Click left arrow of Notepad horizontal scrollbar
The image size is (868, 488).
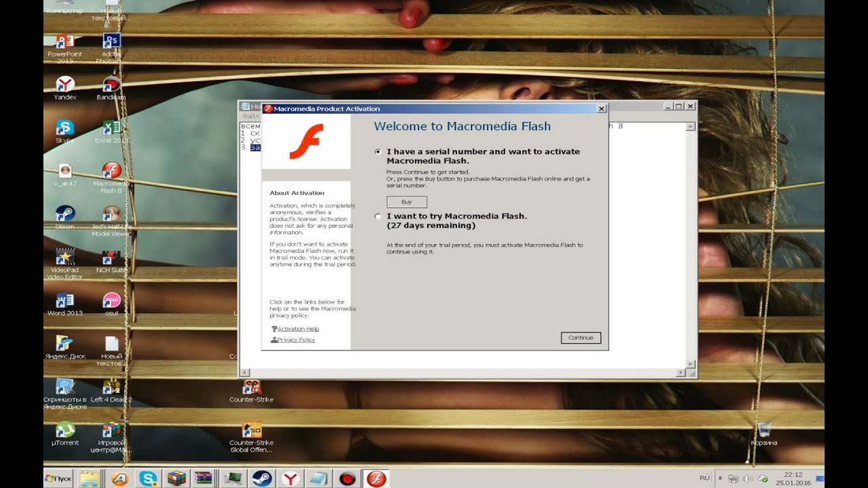(245, 373)
